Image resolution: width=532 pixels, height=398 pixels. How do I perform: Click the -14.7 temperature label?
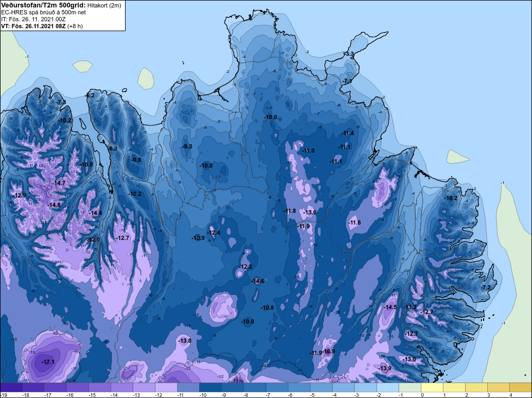point(59,183)
